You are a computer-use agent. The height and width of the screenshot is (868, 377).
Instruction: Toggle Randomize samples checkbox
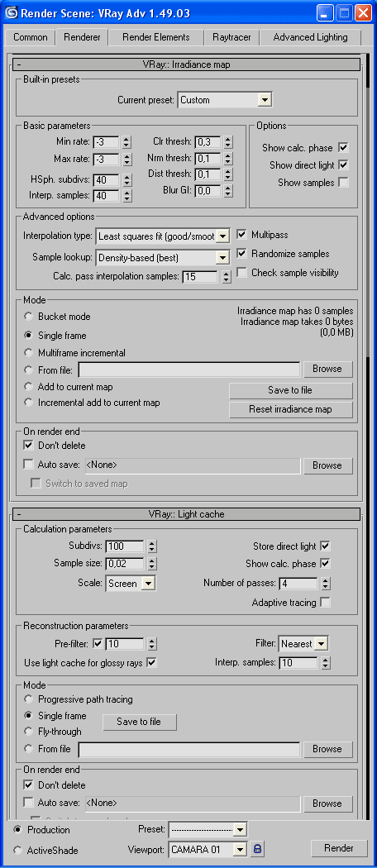[241, 254]
